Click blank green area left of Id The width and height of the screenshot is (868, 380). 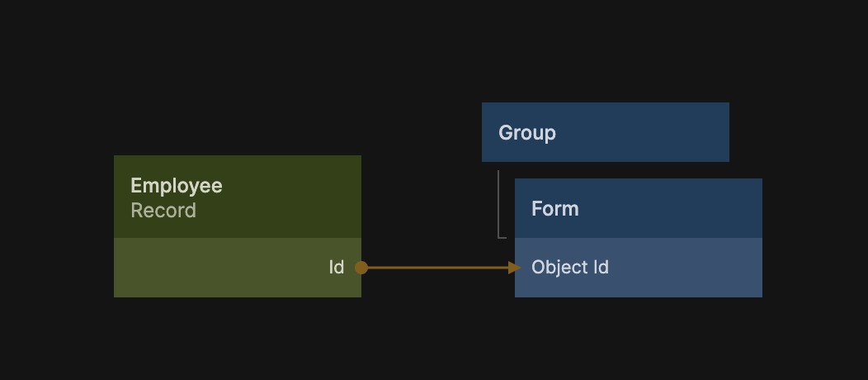(x=206, y=268)
